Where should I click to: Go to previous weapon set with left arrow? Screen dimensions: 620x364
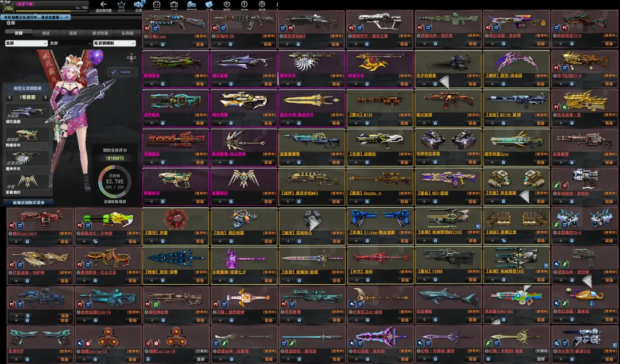[10, 98]
